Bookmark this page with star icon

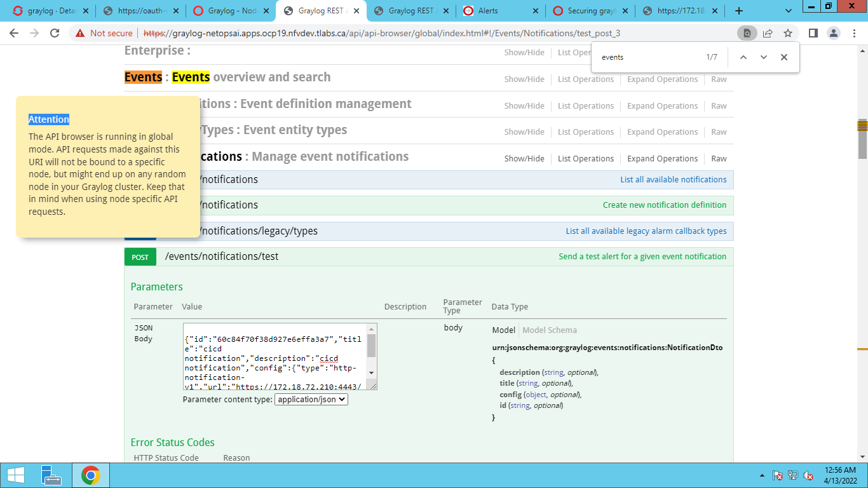click(x=788, y=33)
